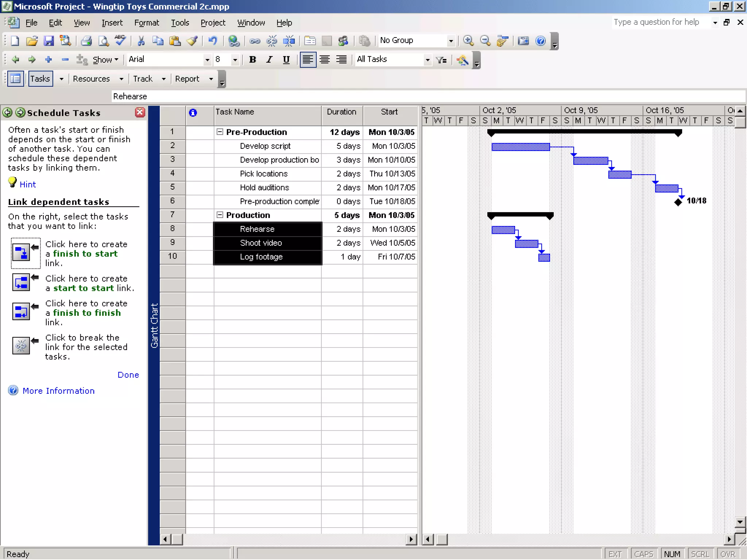The width and height of the screenshot is (747, 560).
Task: Click the Zoom In magnifier icon
Action: pyautogui.click(x=468, y=41)
